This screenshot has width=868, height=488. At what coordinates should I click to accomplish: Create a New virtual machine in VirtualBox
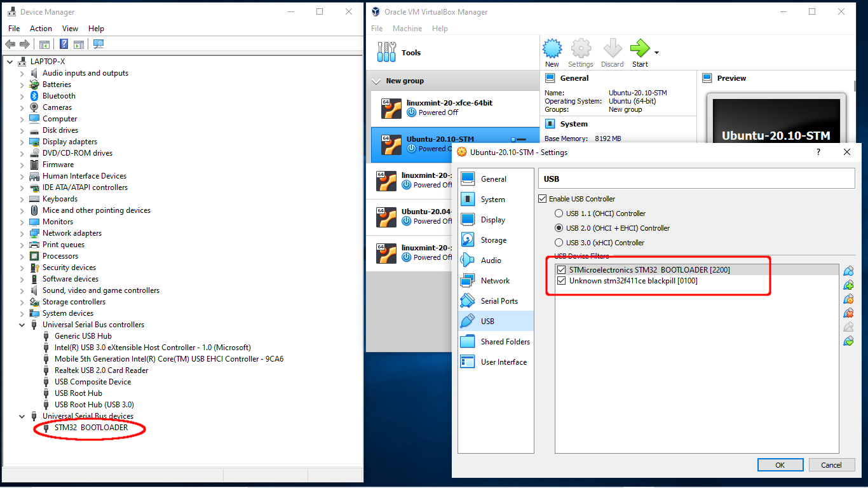(552, 53)
